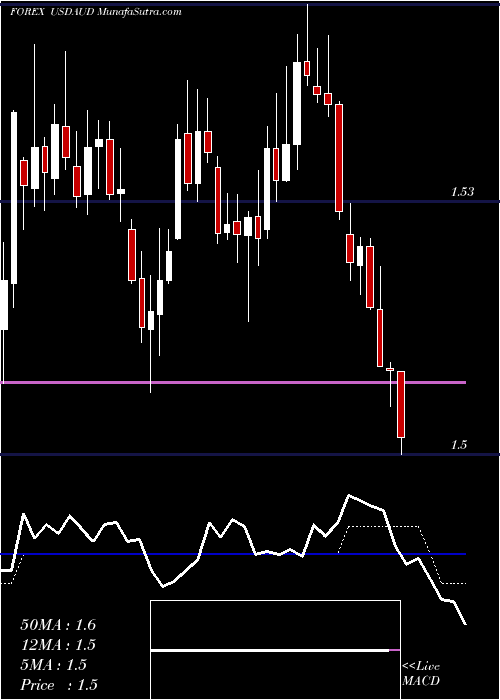Click the 1.5 price axis label

[x=458, y=445]
